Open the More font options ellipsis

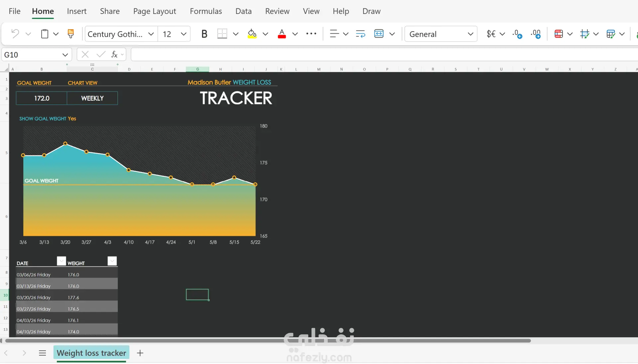point(311,34)
